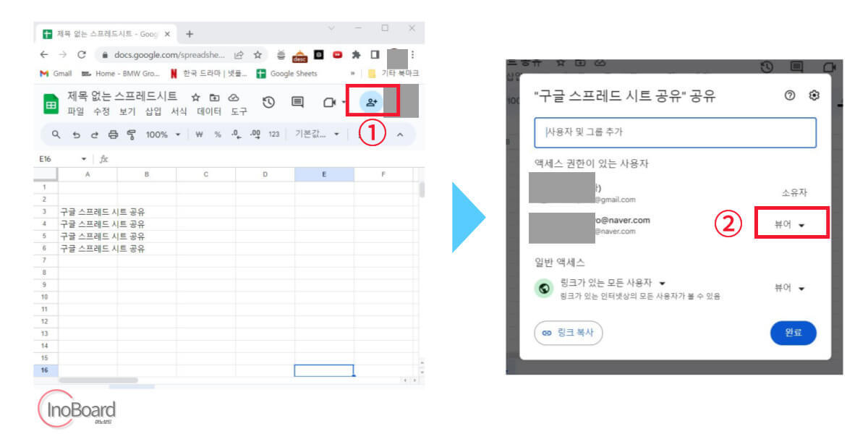Open the 파일 menu
The image size is (868, 434).
point(75,111)
